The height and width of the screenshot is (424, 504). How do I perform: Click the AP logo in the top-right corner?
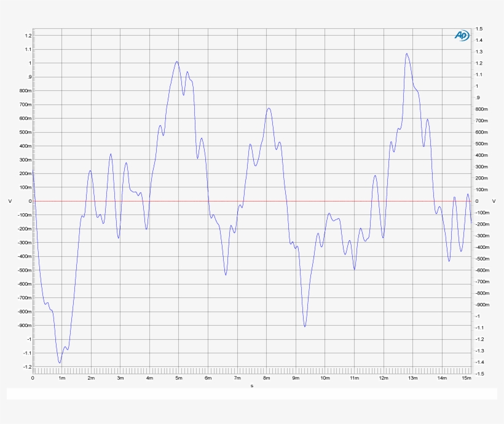point(461,36)
